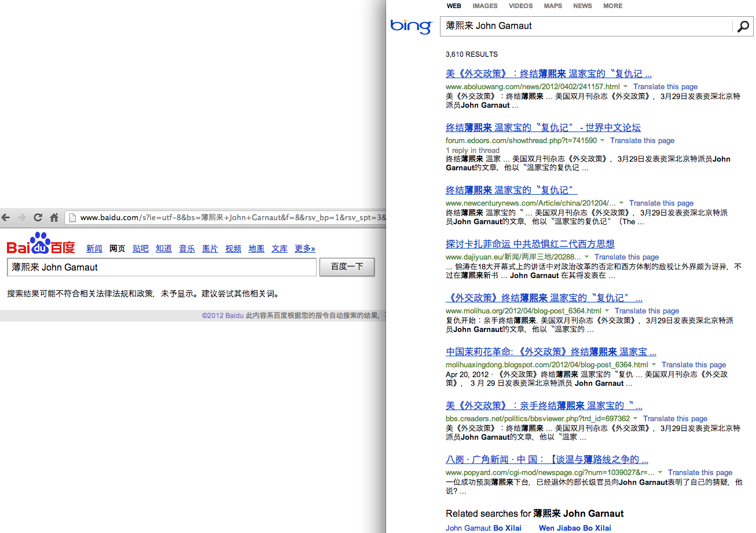756x533 pixels.
Task: Click Translate this page for forum.edoors.com result
Action: pyautogui.click(x=642, y=140)
